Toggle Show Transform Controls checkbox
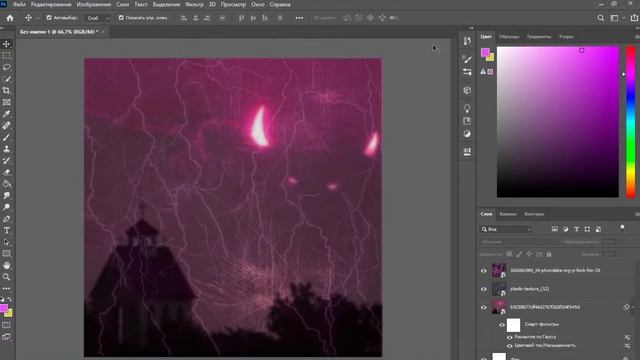 pyautogui.click(x=121, y=18)
